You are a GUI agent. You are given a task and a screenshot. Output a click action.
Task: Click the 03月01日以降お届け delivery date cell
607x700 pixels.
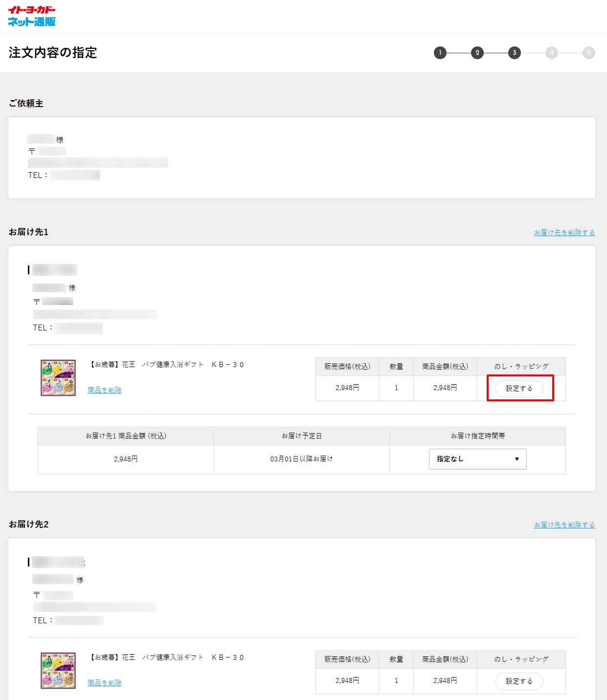301,459
